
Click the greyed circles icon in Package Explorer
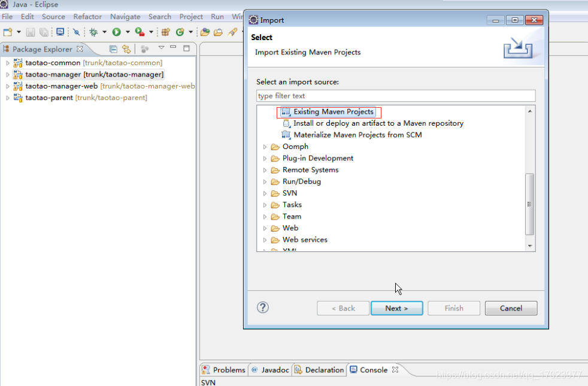pyautogui.click(x=144, y=48)
